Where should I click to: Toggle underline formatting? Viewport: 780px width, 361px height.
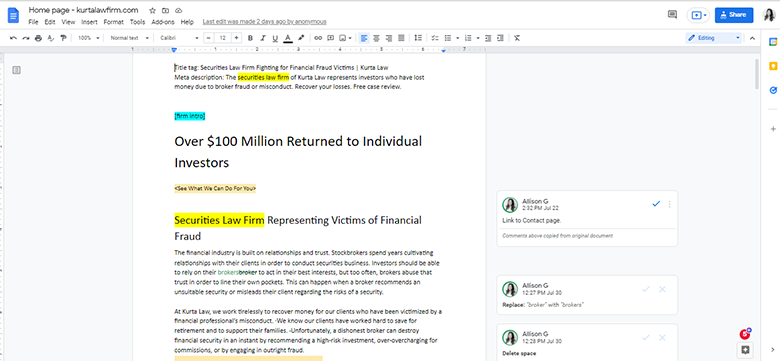point(275,38)
